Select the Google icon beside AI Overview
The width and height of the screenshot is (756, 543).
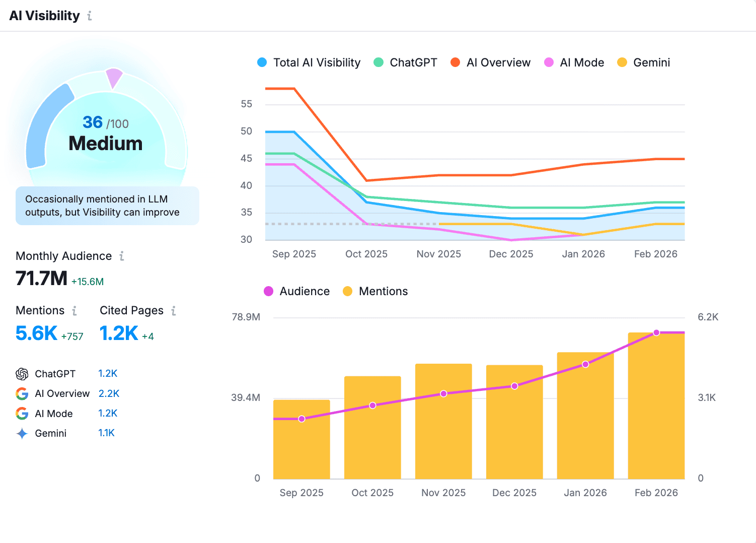tap(22, 393)
